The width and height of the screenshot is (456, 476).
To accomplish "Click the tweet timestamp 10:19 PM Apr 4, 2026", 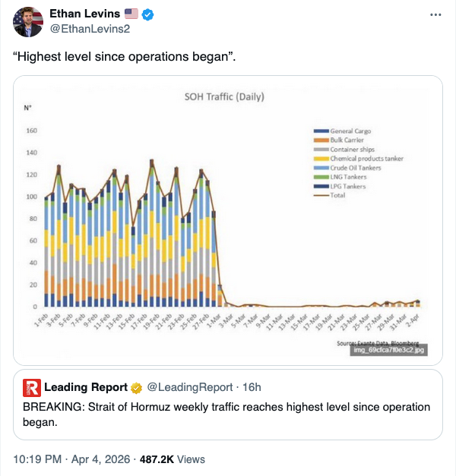I will pos(75,459).
